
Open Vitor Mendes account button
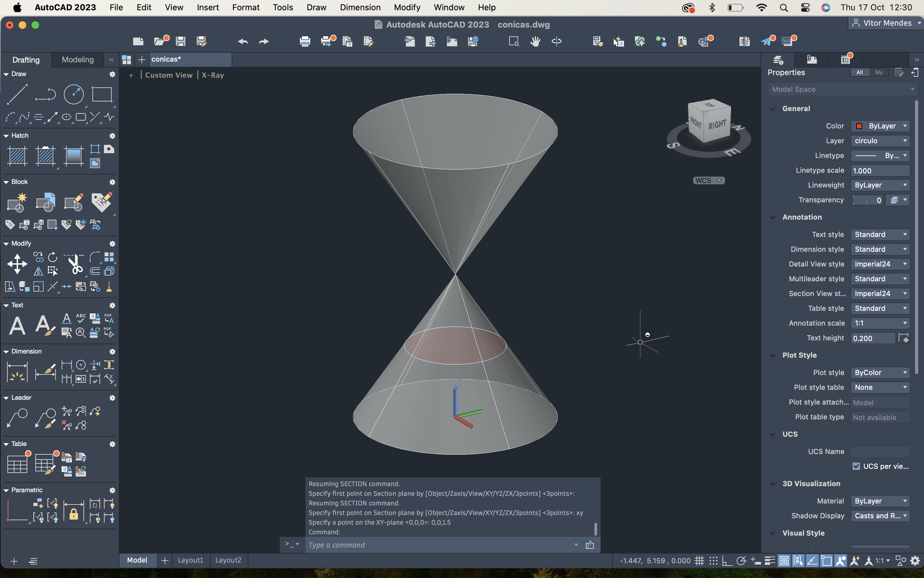(886, 23)
